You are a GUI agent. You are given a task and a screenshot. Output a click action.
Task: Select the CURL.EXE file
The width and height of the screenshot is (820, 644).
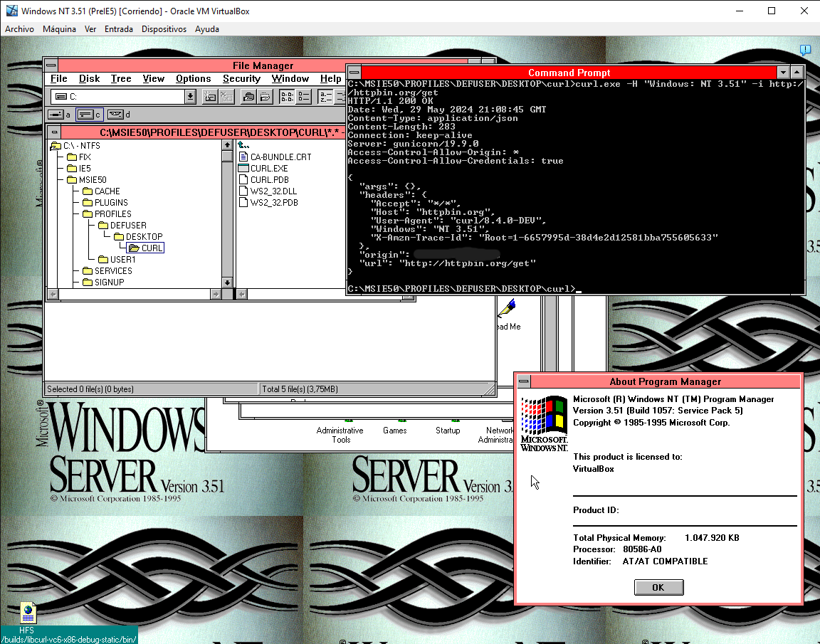(x=268, y=169)
